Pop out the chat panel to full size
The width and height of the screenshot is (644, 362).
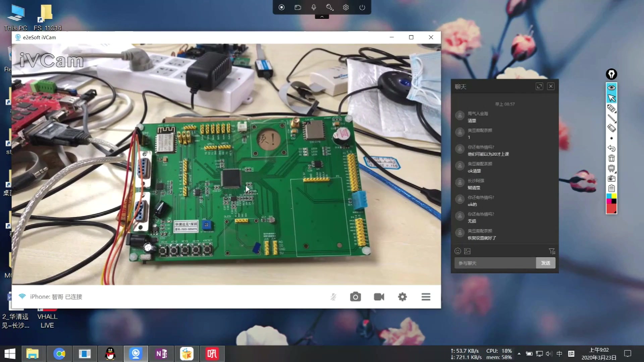(x=539, y=86)
